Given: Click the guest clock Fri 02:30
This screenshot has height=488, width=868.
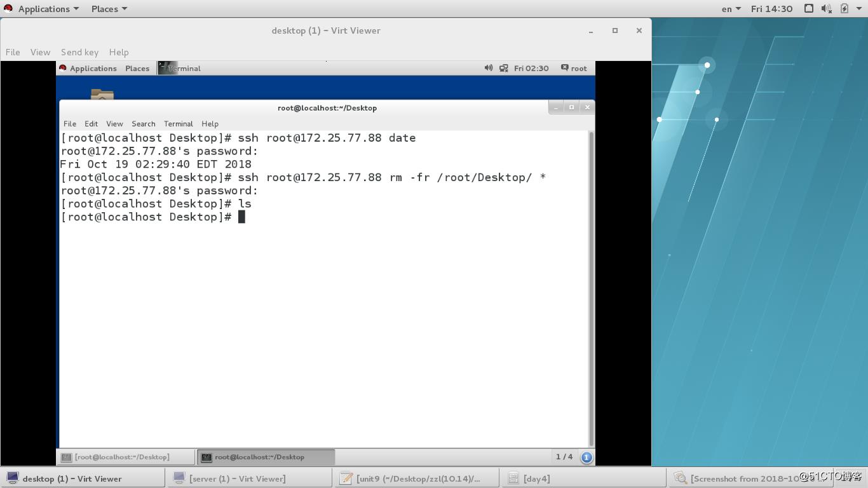Looking at the screenshot, I should click(531, 68).
